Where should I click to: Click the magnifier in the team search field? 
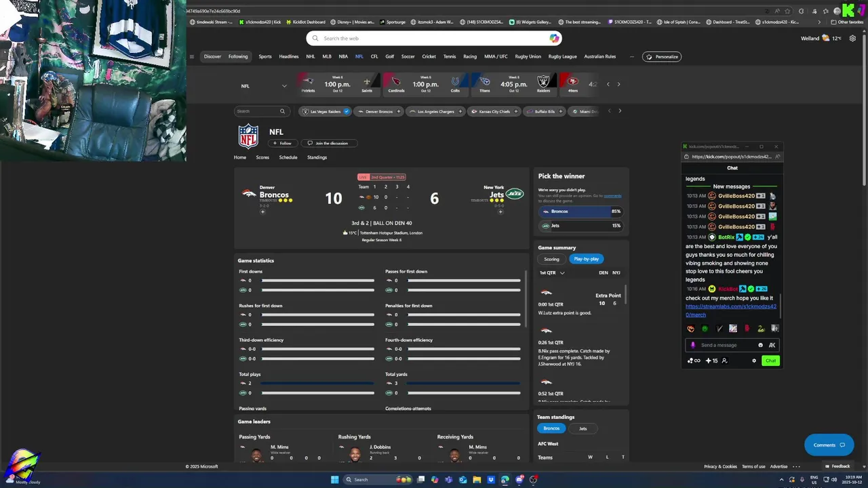pyautogui.click(x=282, y=111)
